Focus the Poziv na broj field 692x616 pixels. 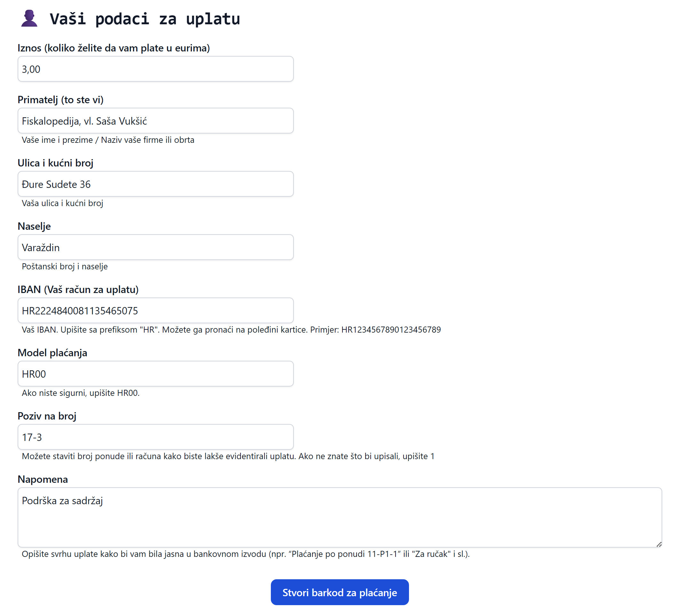pos(155,437)
